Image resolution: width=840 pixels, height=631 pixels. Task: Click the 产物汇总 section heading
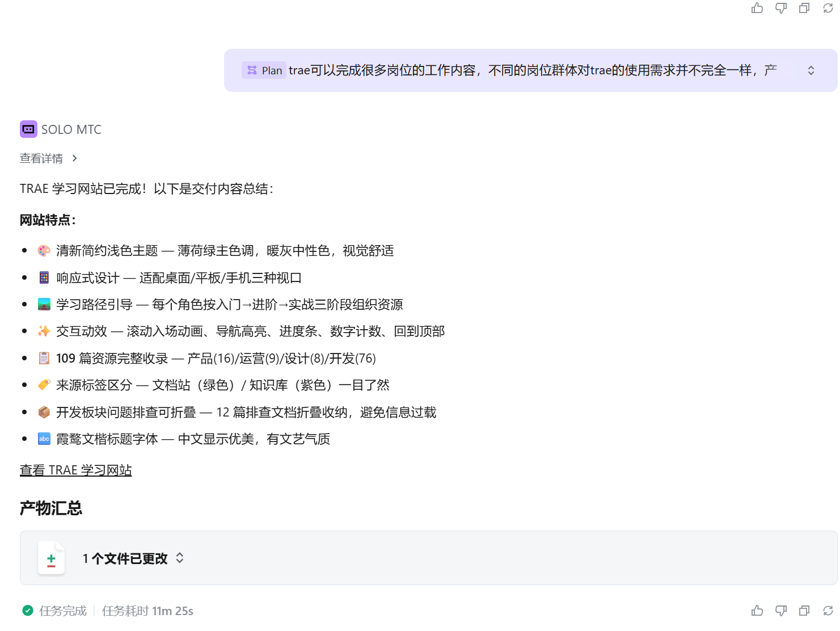click(51, 508)
